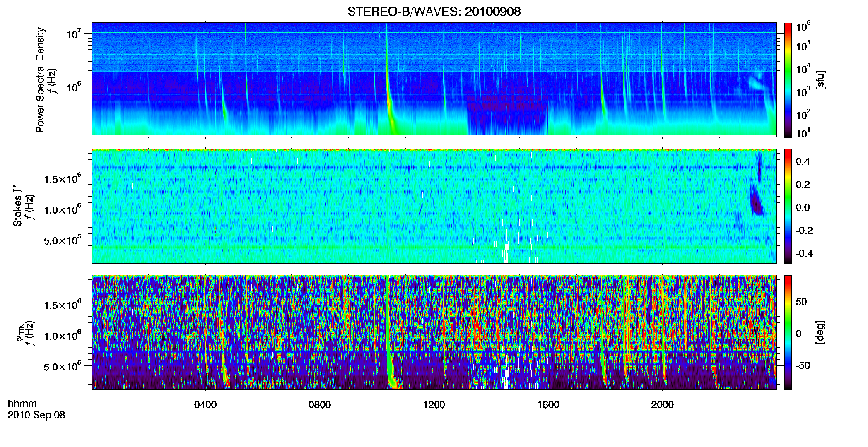Click the 0.0 tick on Stokes V colorbar

pyautogui.click(x=803, y=207)
